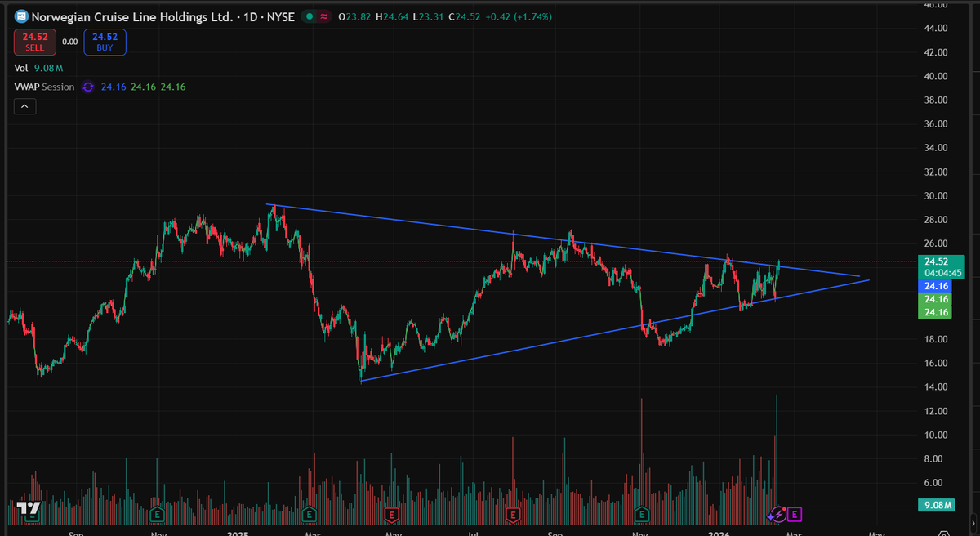The image size is (980, 536).
Task: Click the O23.82 open value in the header
Action: coord(355,16)
